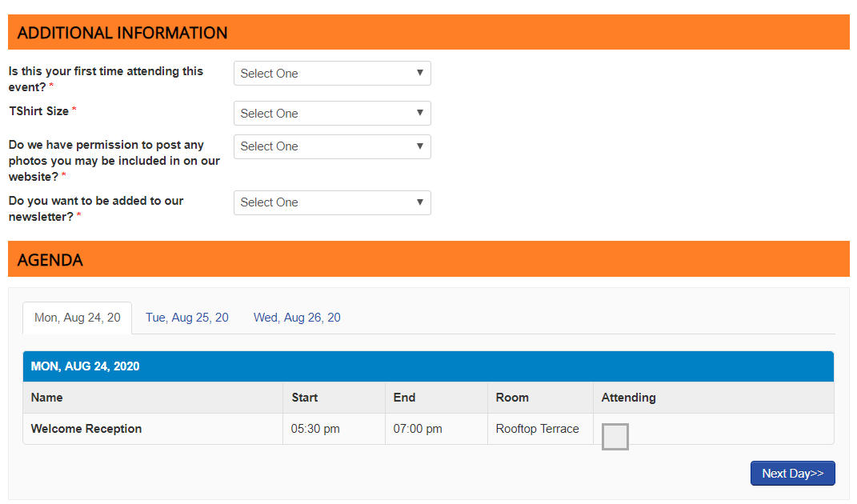857x504 pixels.
Task: Click the Rooftop Terrace room cell
Action: 537,429
